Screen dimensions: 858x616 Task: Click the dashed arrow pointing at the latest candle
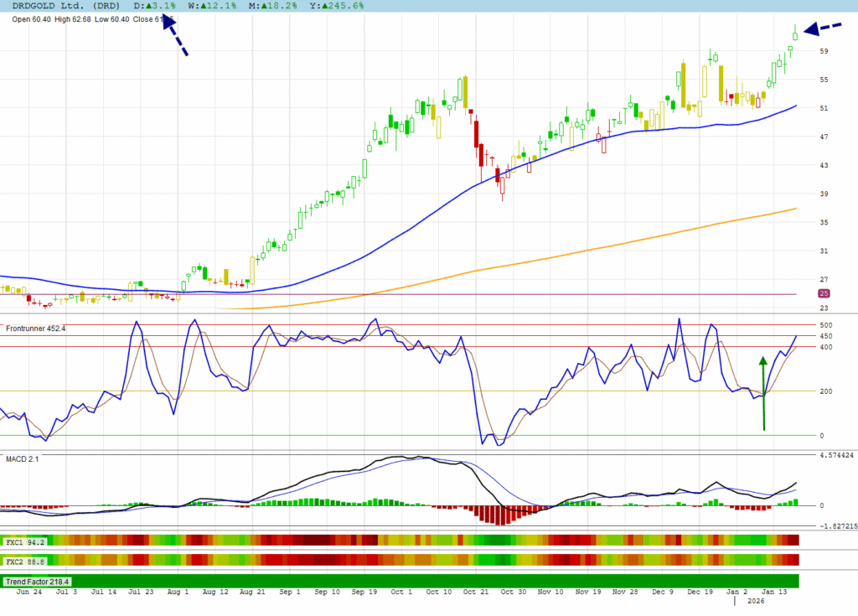coord(823,28)
